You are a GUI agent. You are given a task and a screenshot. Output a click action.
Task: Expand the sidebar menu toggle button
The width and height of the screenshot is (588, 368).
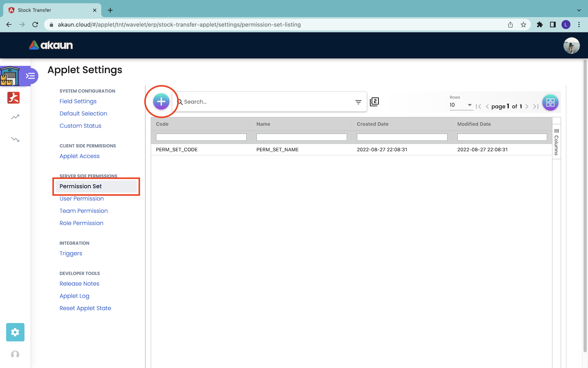(30, 76)
